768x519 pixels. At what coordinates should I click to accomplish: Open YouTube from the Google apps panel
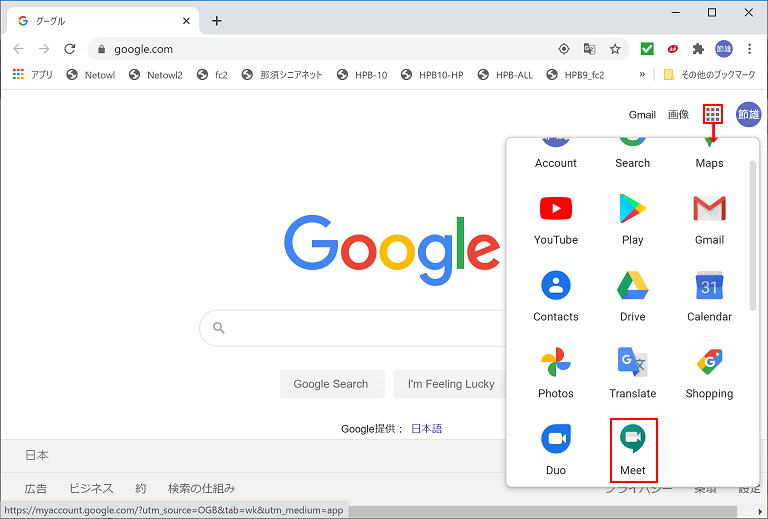click(555, 220)
